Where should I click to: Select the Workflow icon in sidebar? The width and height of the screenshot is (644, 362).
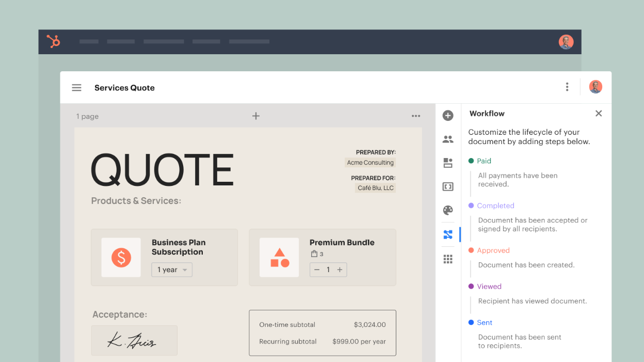448,235
